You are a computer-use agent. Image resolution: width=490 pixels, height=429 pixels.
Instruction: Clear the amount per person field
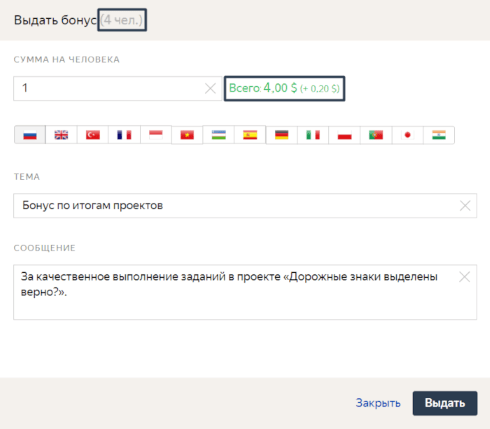click(210, 88)
